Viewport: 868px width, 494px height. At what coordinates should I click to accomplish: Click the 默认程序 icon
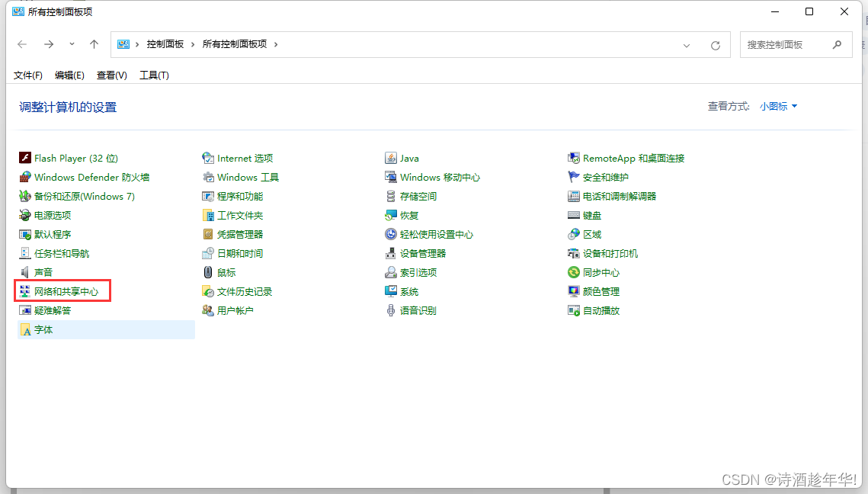point(25,234)
